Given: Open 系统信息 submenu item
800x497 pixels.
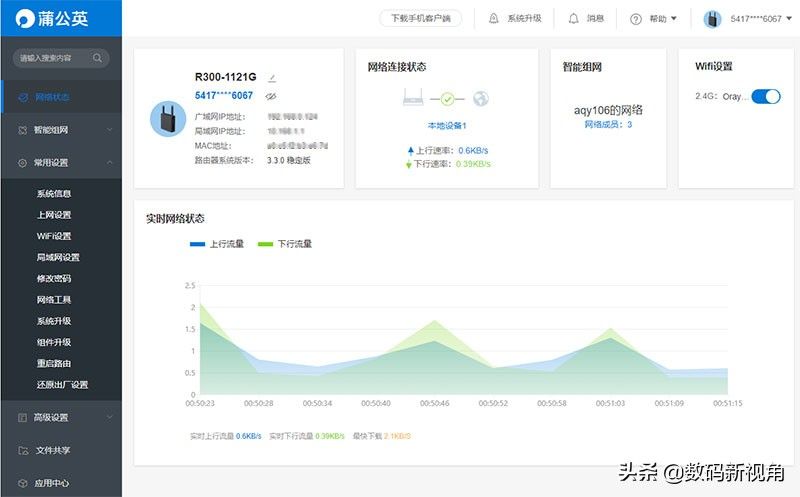Looking at the screenshot, I should (x=54, y=193).
